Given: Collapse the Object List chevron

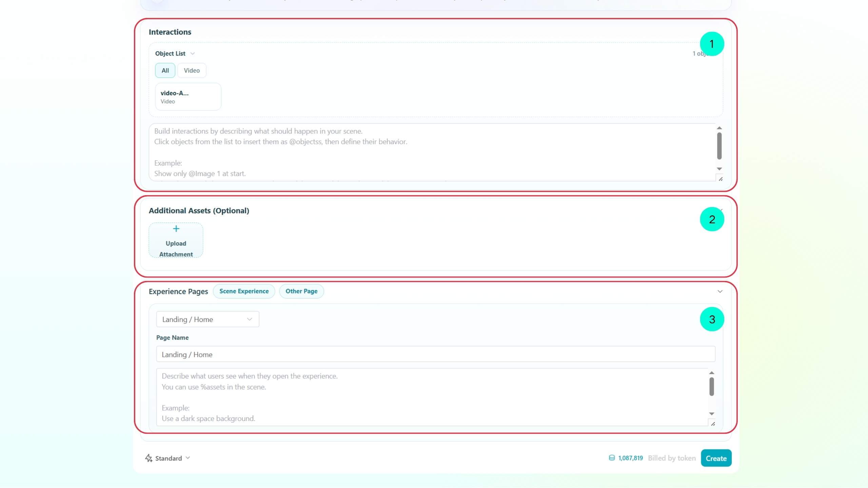Looking at the screenshot, I should (193, 54).
